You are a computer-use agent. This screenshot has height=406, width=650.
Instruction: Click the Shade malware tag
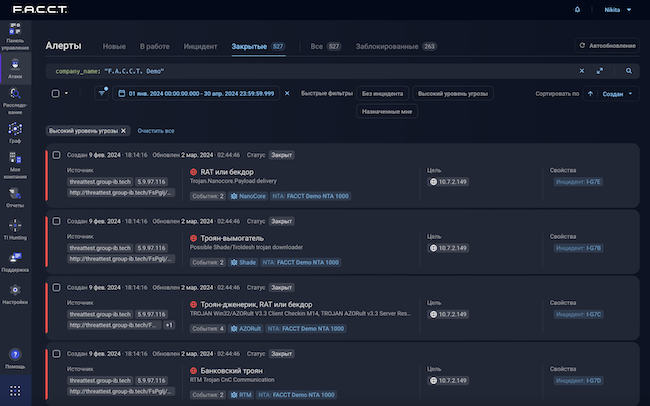pyautogui.click(x=243, y=263)
